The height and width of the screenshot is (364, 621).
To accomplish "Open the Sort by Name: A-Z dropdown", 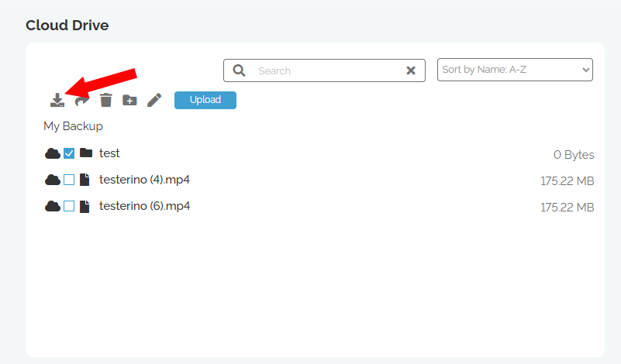I will [x=515, y=70].
